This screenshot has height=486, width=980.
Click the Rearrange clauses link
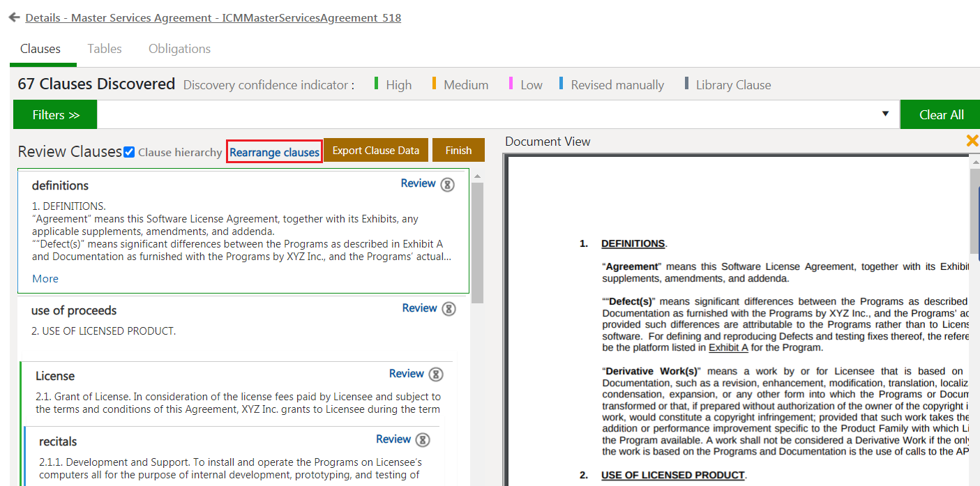click(274, 152)
